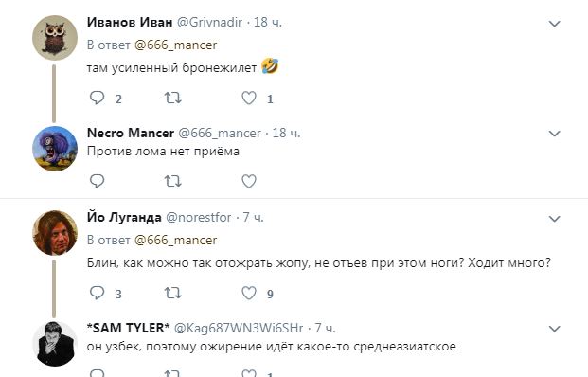Click the @666_mancer mention under Йо Луганда
Image resolution: width=588 pixels, height=377 pixels.
175,241
